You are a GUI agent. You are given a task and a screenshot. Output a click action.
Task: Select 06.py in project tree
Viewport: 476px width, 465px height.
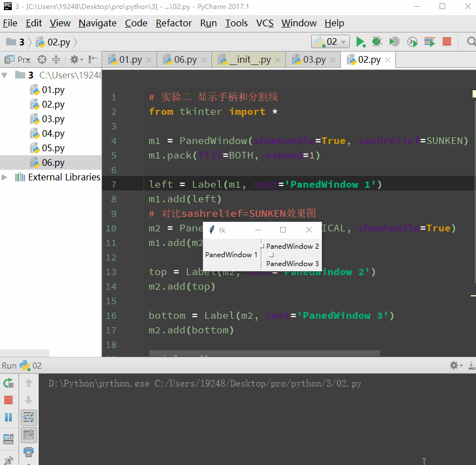click(x=47, y=162)
